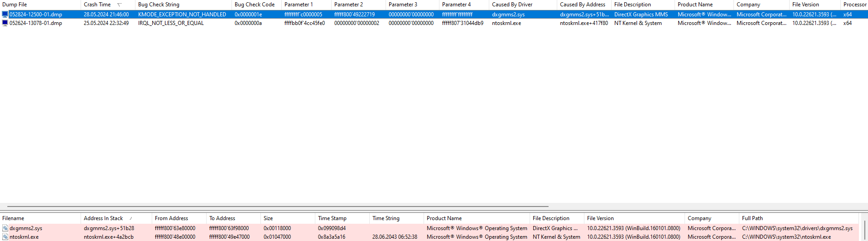Viewport: 868px width, 241px height.
Task: Click the upper pane File Description header
Action: coord(643,5)
